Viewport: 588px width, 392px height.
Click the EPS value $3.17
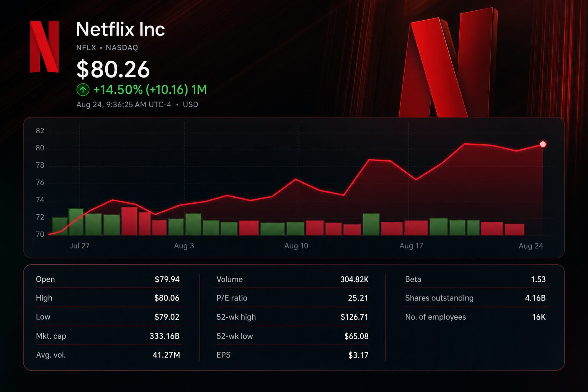(x=358, y=355)
